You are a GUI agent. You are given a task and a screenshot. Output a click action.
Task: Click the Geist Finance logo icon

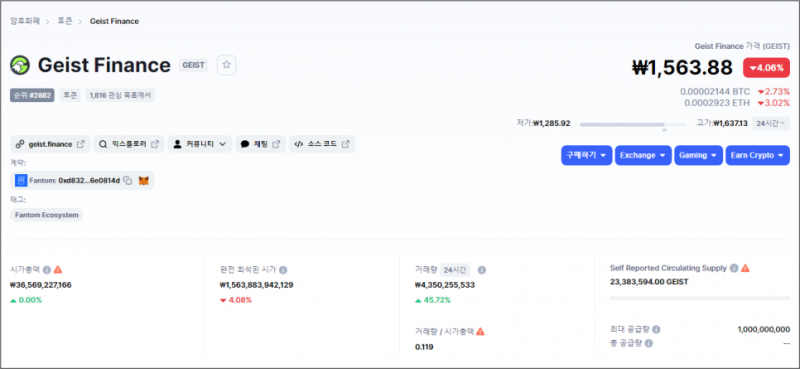pos(20,65)
